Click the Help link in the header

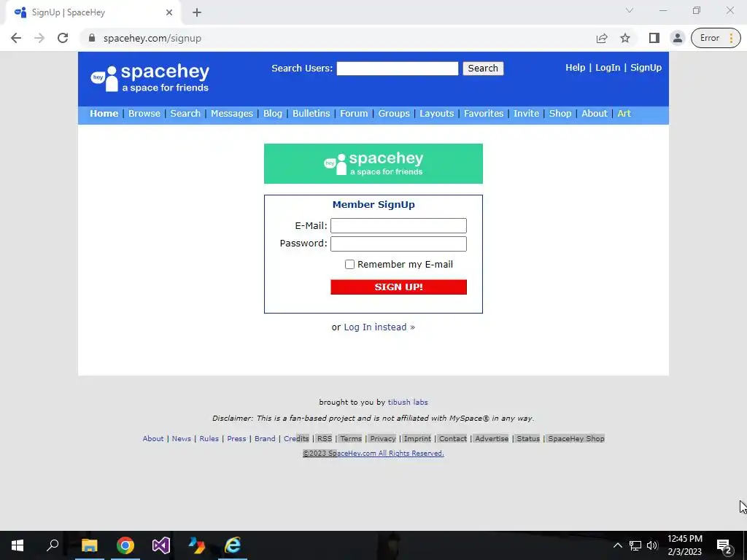click(x=575, y=68)
